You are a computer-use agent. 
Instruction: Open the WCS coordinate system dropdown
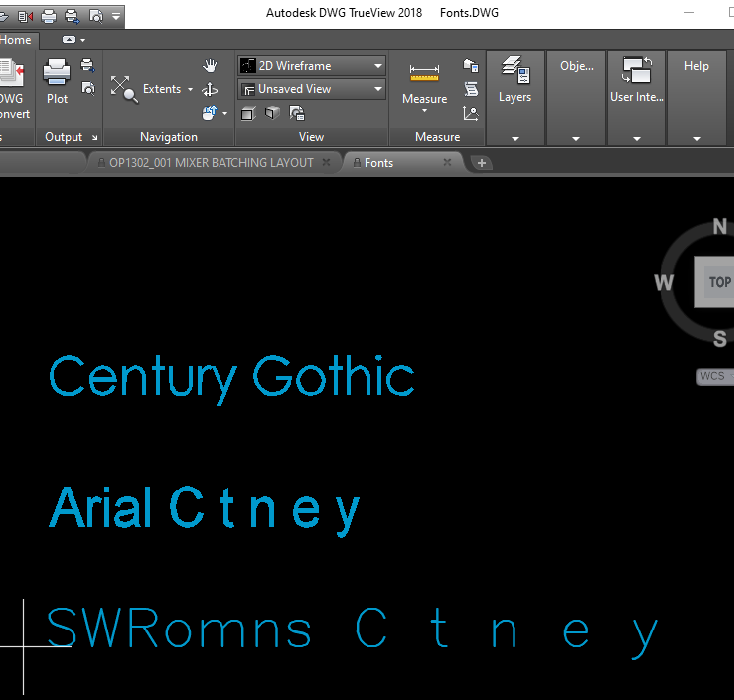point(715,376)
